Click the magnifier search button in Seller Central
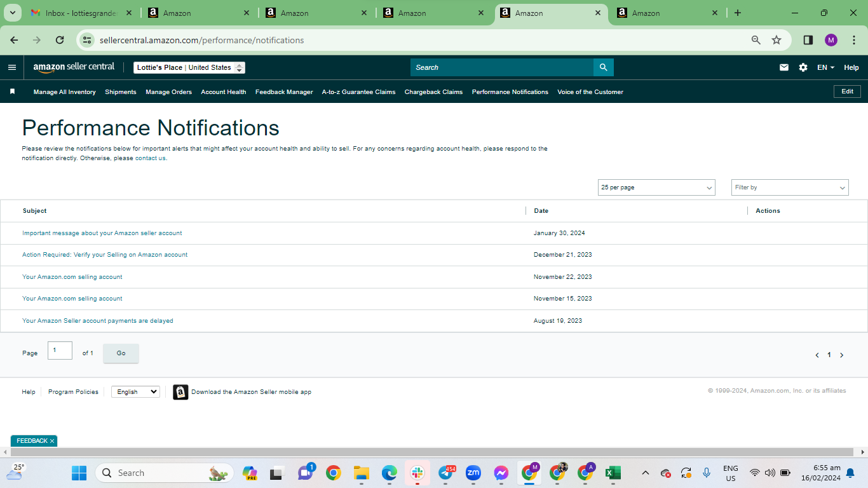The height and width of the screenshot is (488, 868). (x=603, y=67)
